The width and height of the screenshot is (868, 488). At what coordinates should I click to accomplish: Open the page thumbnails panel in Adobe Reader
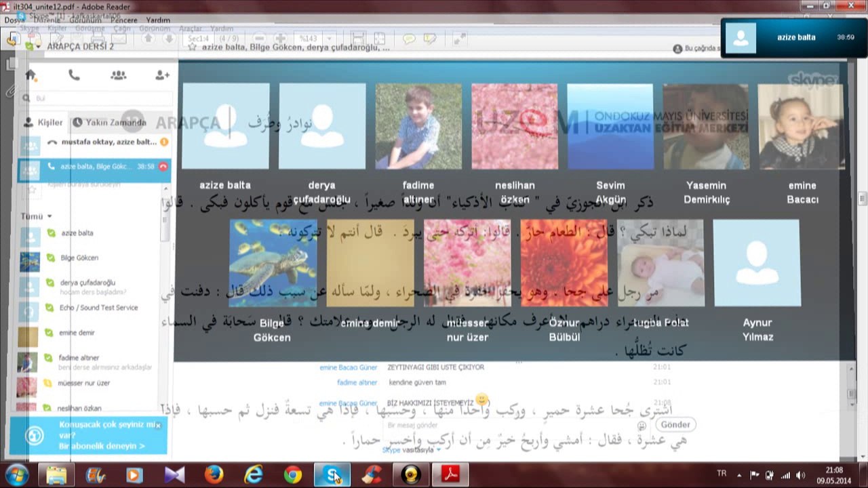pyautogui.click(x=11, y=64)
